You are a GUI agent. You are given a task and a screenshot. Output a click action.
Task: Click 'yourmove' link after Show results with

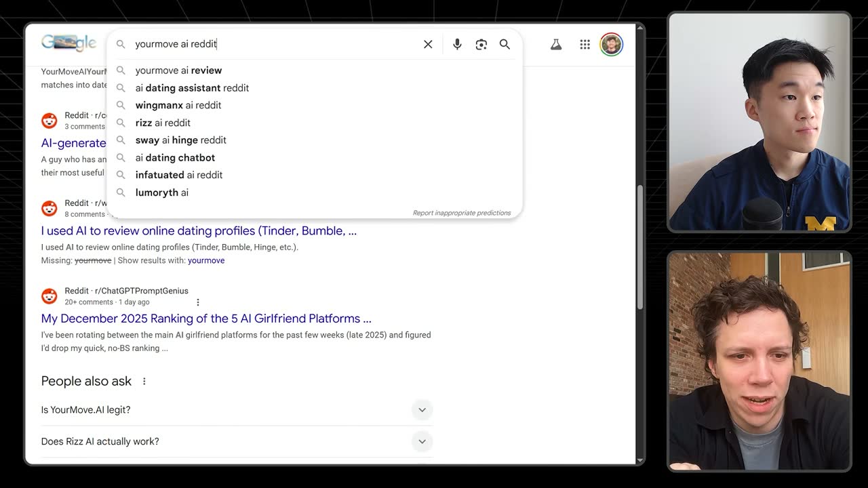[x=206, y=260]
